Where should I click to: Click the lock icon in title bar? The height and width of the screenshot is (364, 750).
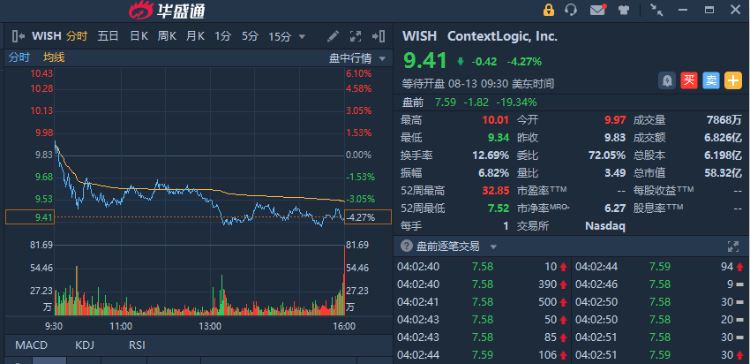(x=549, y=10)
